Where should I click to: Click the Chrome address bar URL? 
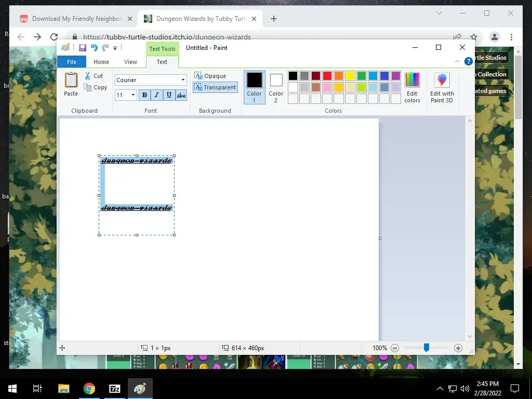coord(167,37)
